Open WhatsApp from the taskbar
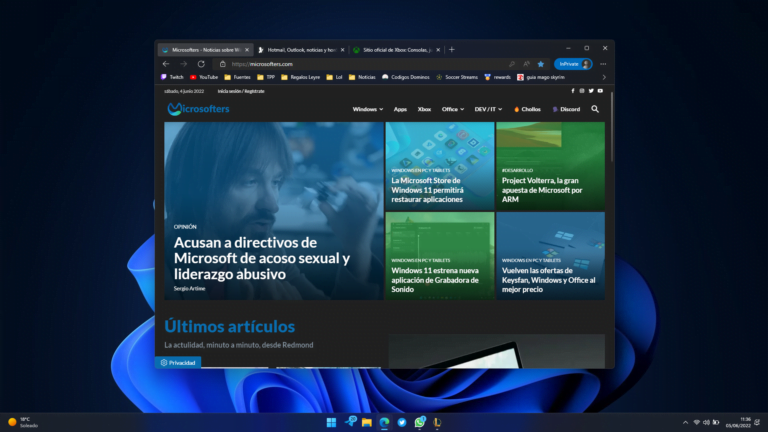This screenshot has height=432, width=768. click(420, 422)
